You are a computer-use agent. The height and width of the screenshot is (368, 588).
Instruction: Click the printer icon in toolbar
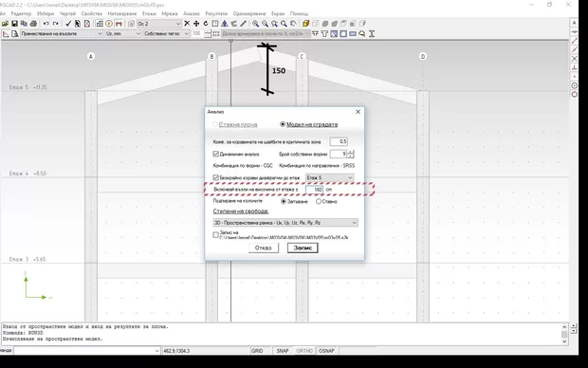[33, 24]
